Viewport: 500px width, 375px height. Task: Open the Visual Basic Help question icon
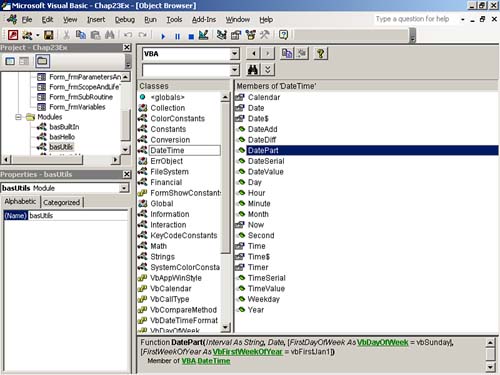tap(283, 35)
